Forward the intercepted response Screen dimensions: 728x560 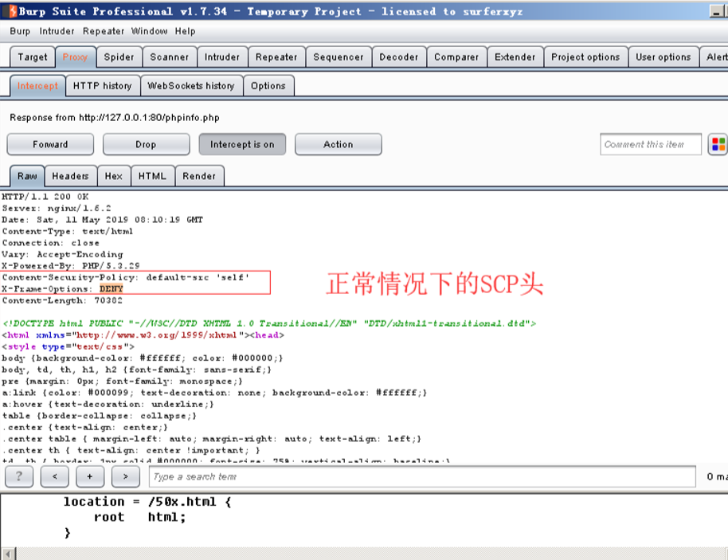click(x=50, y=144)
